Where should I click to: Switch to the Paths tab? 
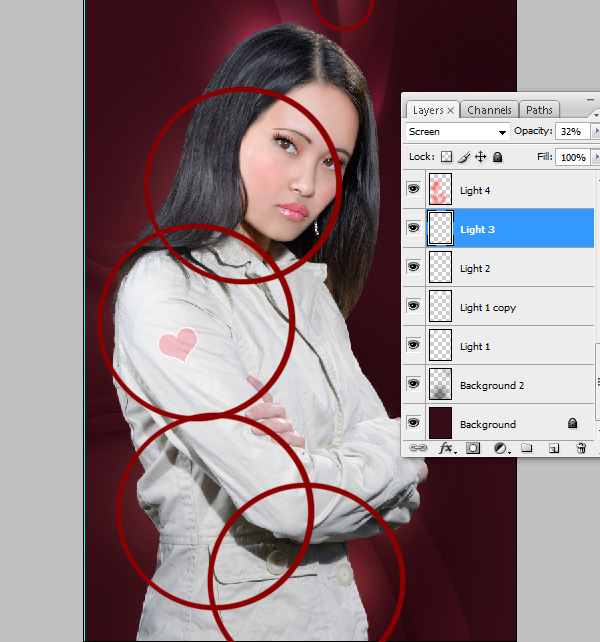point(539,110)
